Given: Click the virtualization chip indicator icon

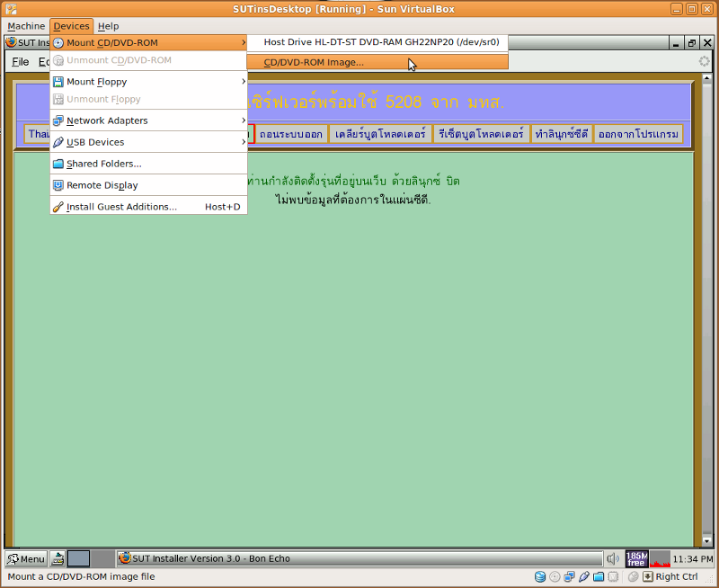Looking at the screenshot, I should pyautogui.click(x=613, y=576).
